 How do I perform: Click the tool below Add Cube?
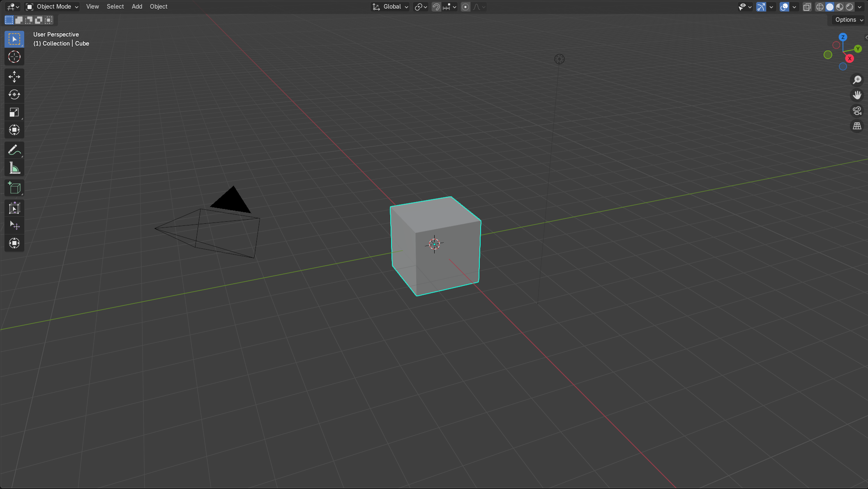point(14,208)
